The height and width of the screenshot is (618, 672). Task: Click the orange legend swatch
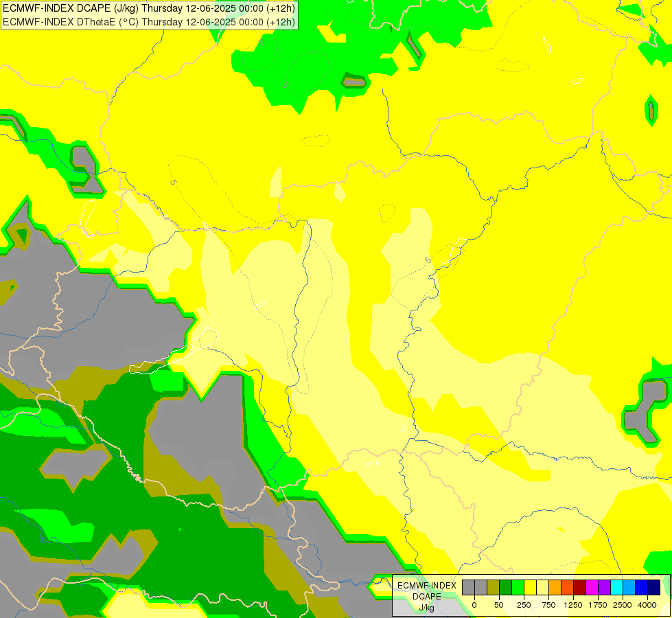(x=555, y=587)
